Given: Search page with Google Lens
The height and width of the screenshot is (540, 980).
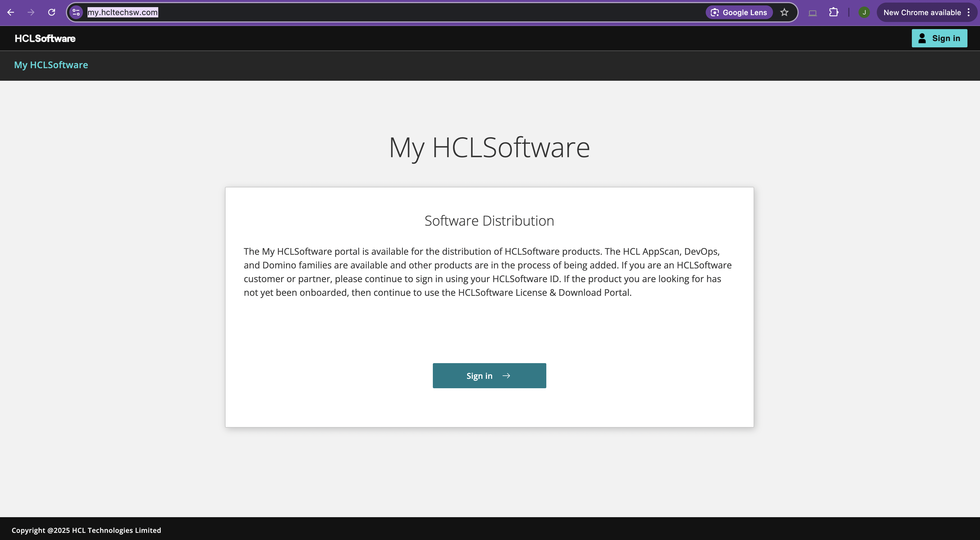Looking at the screenshot, I should click(x=739, y=12).
